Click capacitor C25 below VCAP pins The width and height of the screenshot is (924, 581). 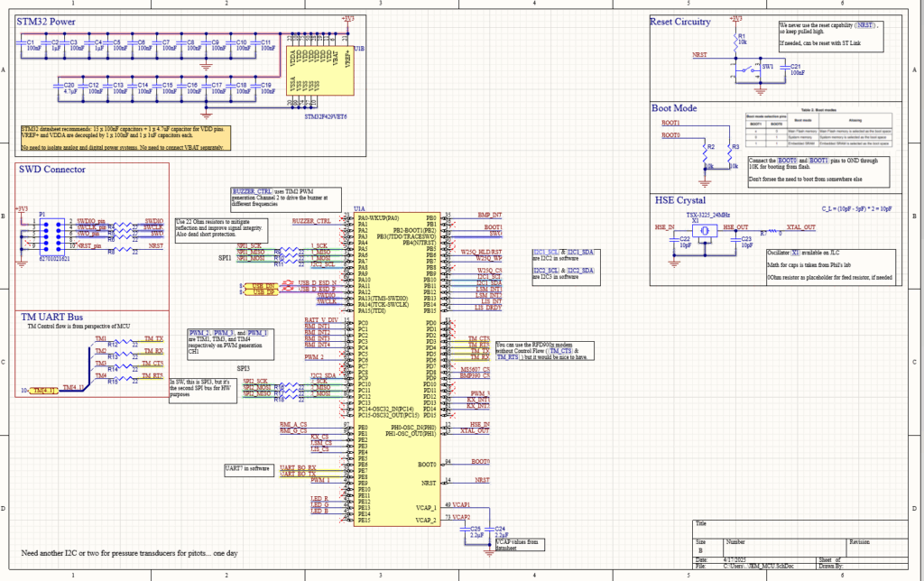pyautogui.click(x=476, y=529)
